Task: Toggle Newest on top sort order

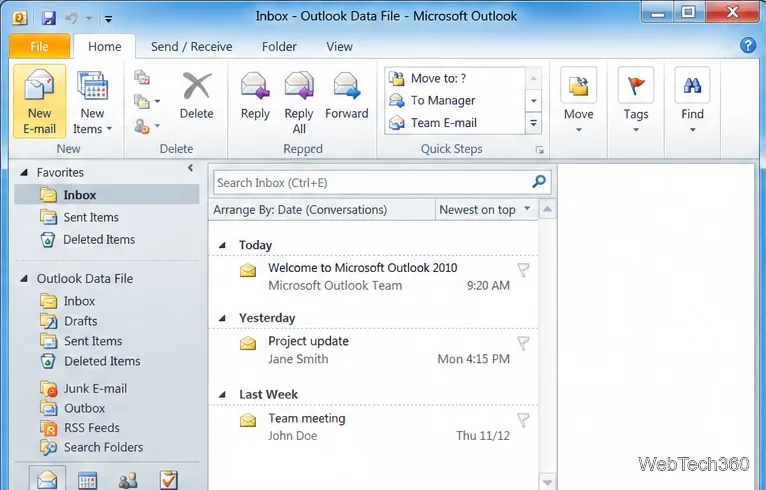Action: pyautogui.click(x=486, y=210)
